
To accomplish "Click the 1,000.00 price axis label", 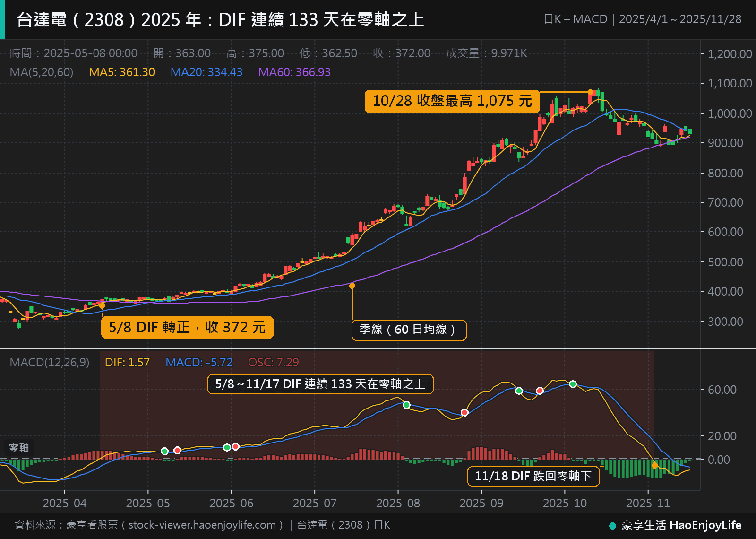I will [x=730, y=113].
